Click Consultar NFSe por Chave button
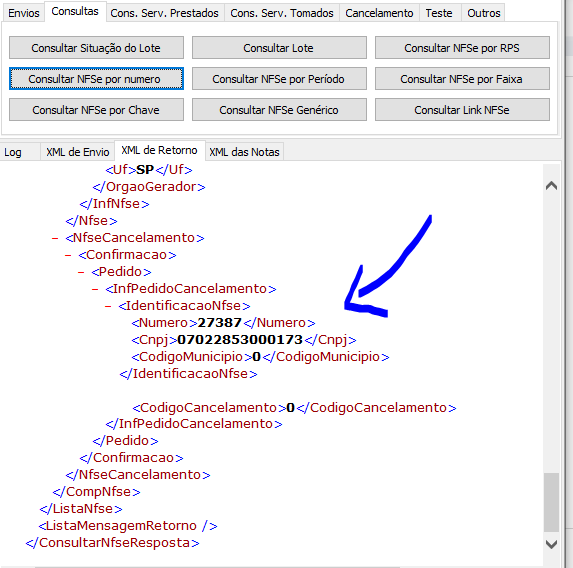Viewport: 573px width, 568px height. [x=96, y=110]
